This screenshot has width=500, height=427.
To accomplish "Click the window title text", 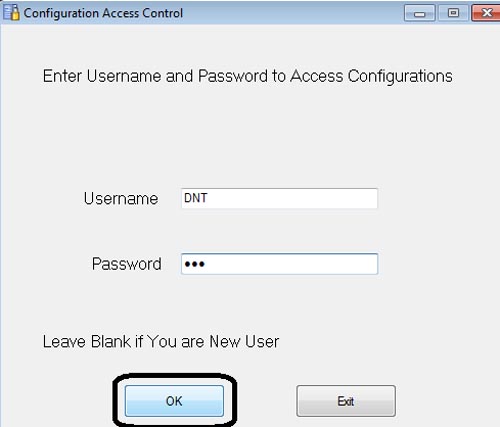I will pos(103,13).
